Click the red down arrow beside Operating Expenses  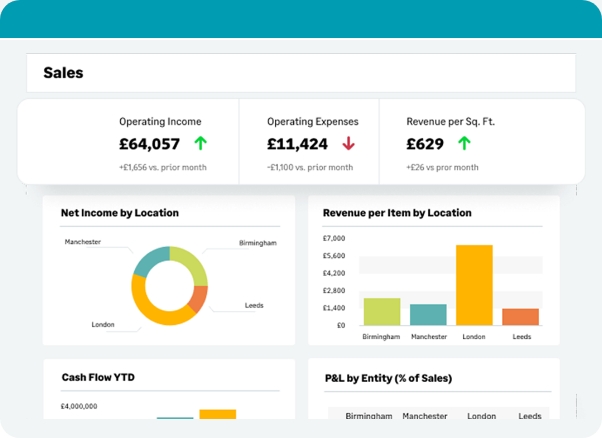348,143
